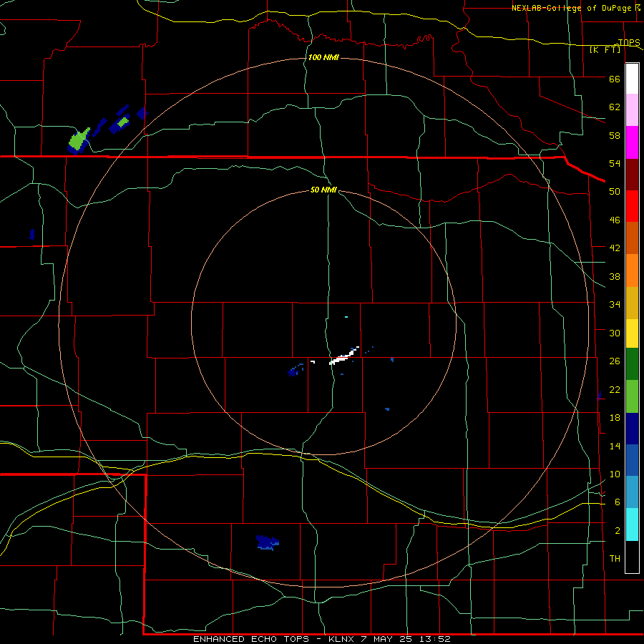Screen dimensions: 644x644
Task: Click the cyan 2 kft legend swatch
Action: [632, 525]
